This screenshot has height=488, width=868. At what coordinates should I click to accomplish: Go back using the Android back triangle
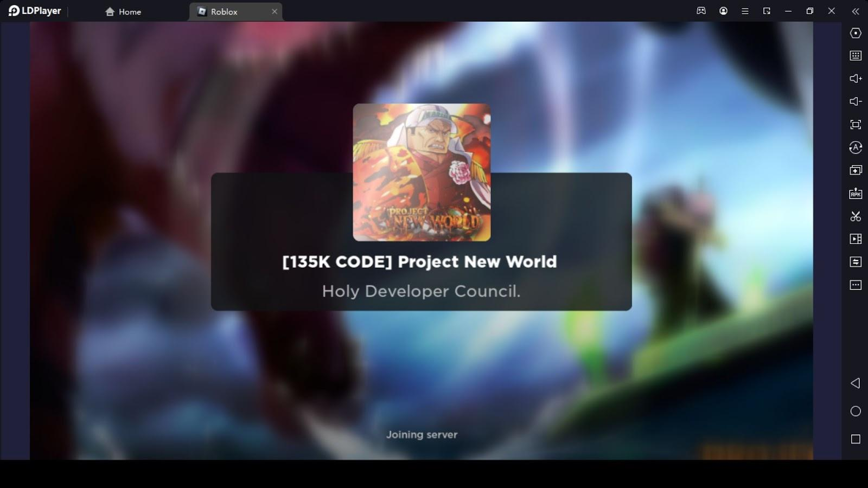856,383
